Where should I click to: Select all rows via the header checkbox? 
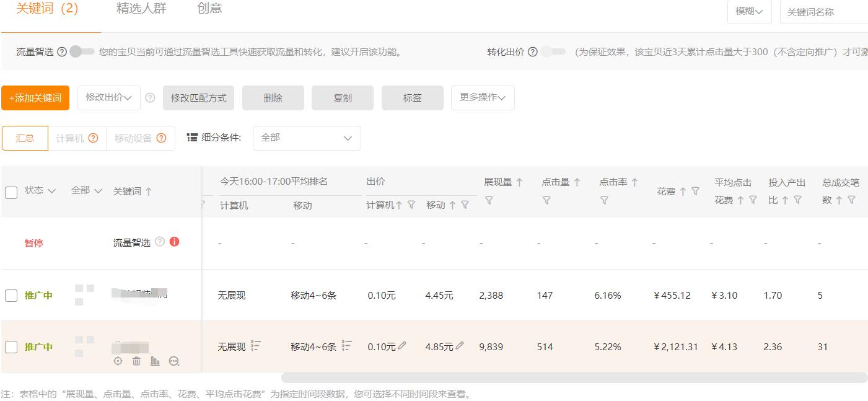pos(11,192)
